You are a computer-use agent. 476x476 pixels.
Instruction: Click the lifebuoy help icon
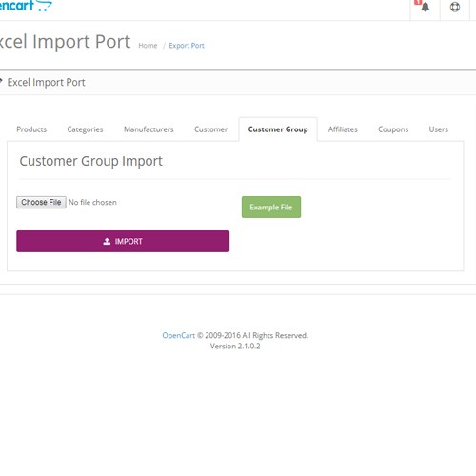pyautogui.click(x=455, y=7)
